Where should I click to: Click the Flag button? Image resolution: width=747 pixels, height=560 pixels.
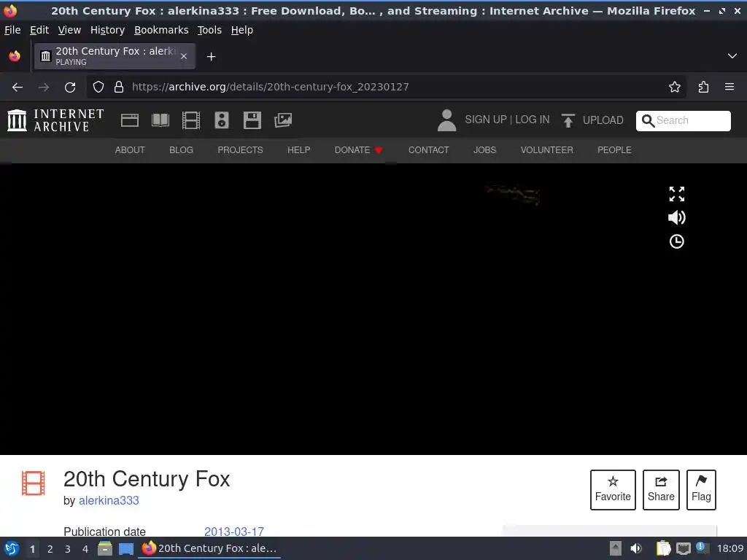coord(701,489)
